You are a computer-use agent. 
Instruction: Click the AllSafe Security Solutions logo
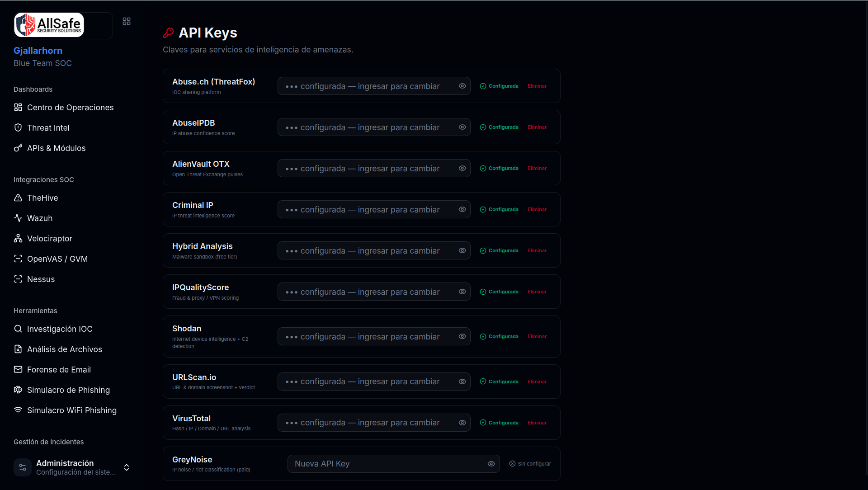[49, 25]
